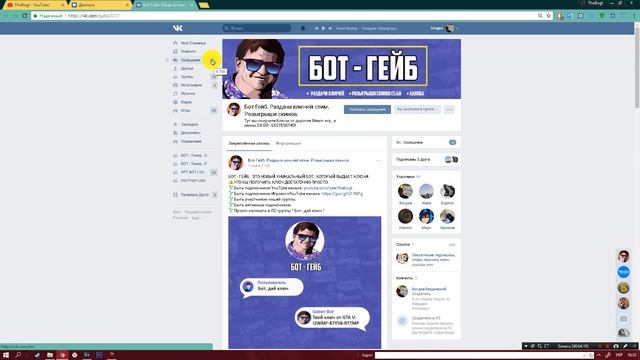Open File Explorer from the taskbar
Image resolution: width=640 pixels, height=360 pixels.
(50, 355)
